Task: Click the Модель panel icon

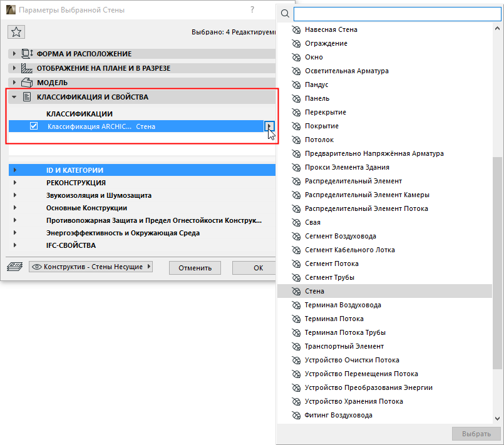Action: (27, 83)
